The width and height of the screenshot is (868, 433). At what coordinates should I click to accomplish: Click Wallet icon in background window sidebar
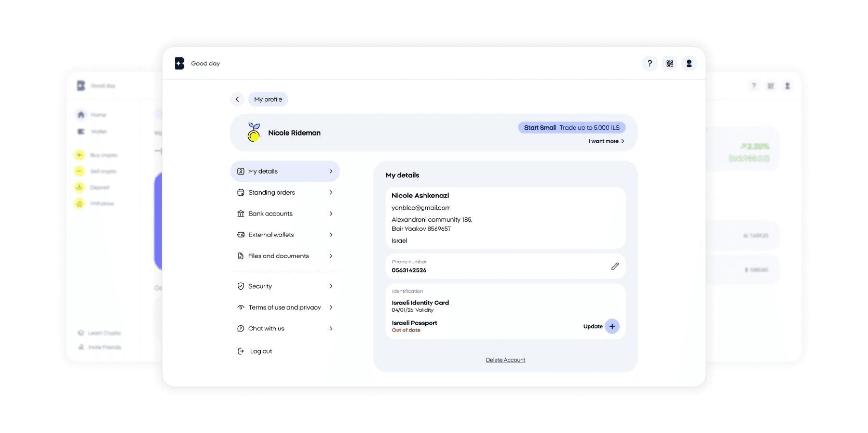[81, 131]
